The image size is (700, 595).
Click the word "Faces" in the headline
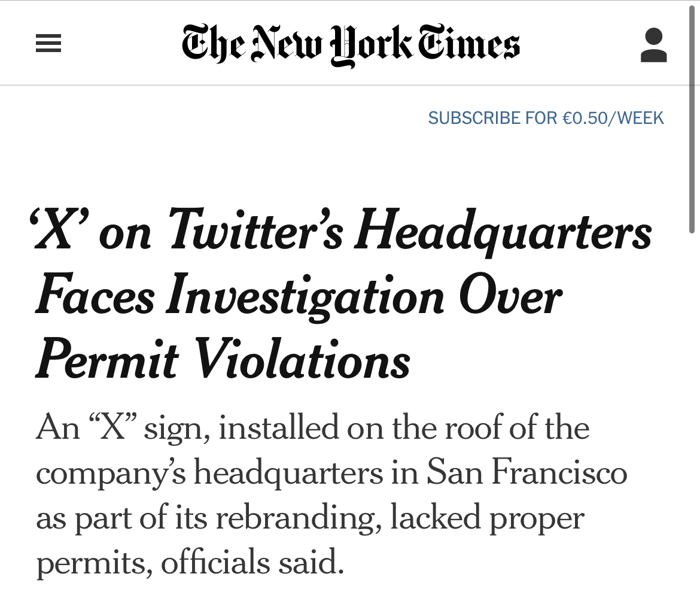96,296
